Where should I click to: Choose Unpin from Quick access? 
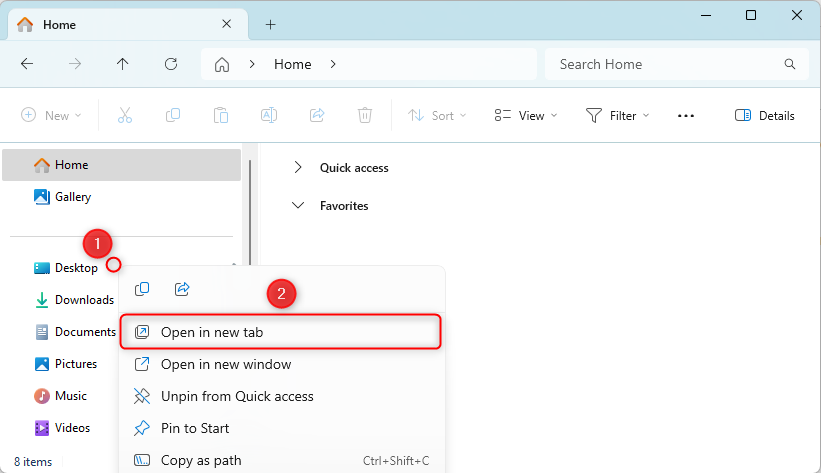pyautogui.click(x=237, y=396)
